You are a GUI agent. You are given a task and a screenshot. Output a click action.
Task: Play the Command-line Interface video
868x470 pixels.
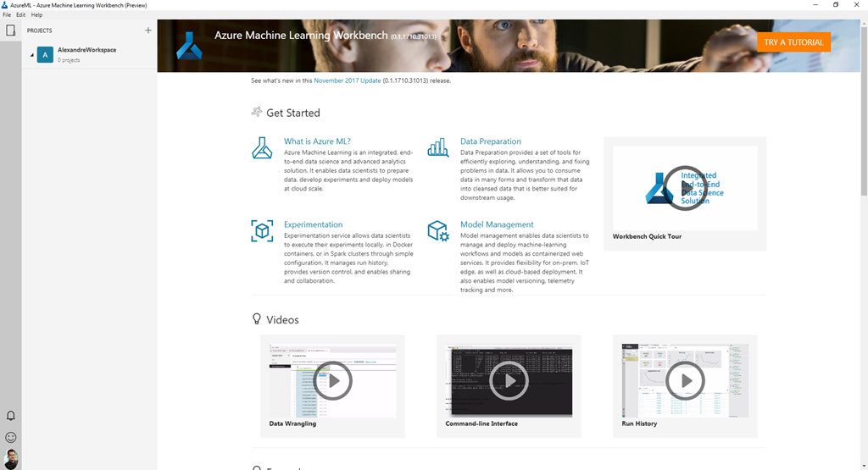509,380
